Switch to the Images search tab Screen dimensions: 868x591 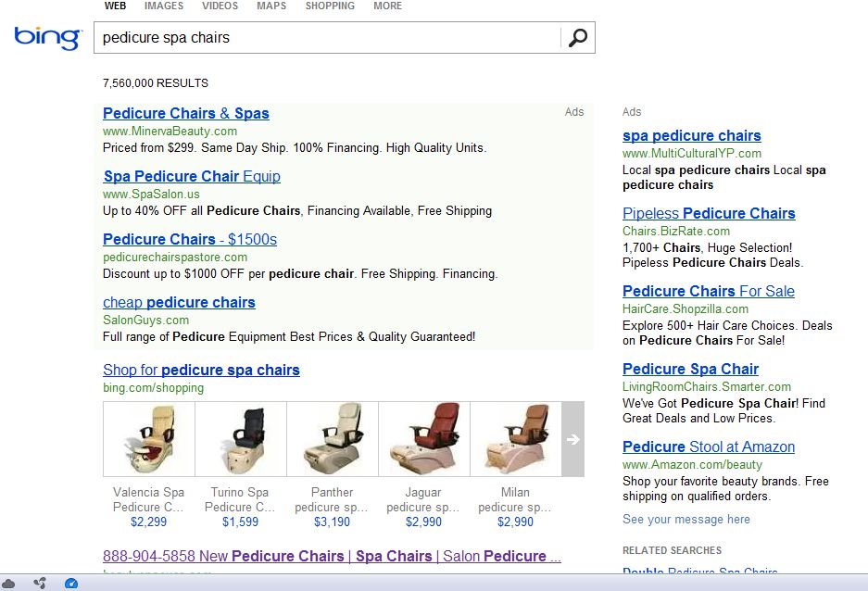[164, 6]
